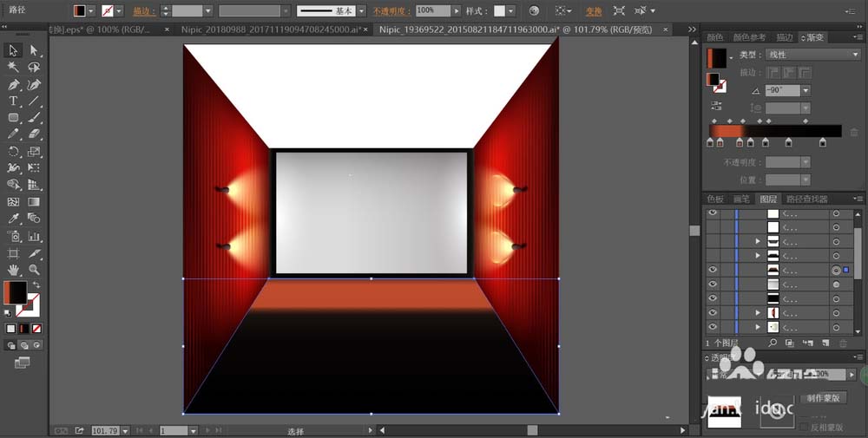Open the 样式 graphic style dropdown
The height and width of the screenshot is (438, 868).
[x=510, y=10]
